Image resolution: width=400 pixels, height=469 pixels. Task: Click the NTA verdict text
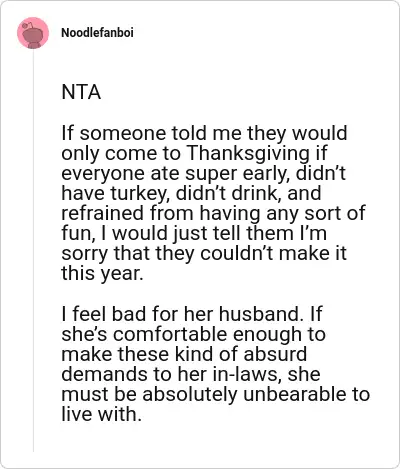tap(81, 92)
